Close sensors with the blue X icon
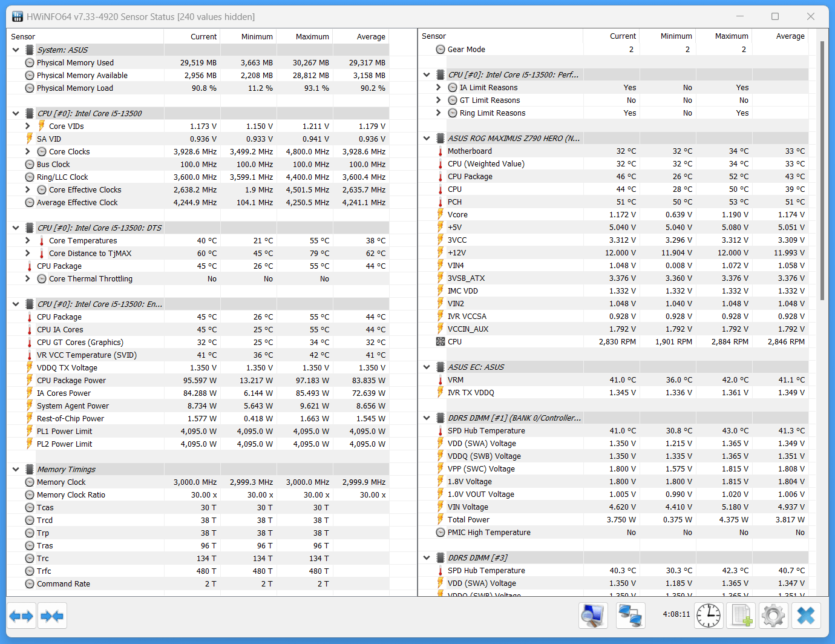The height and width of the screenshot is (644, 835). click(x=806, y=616)
